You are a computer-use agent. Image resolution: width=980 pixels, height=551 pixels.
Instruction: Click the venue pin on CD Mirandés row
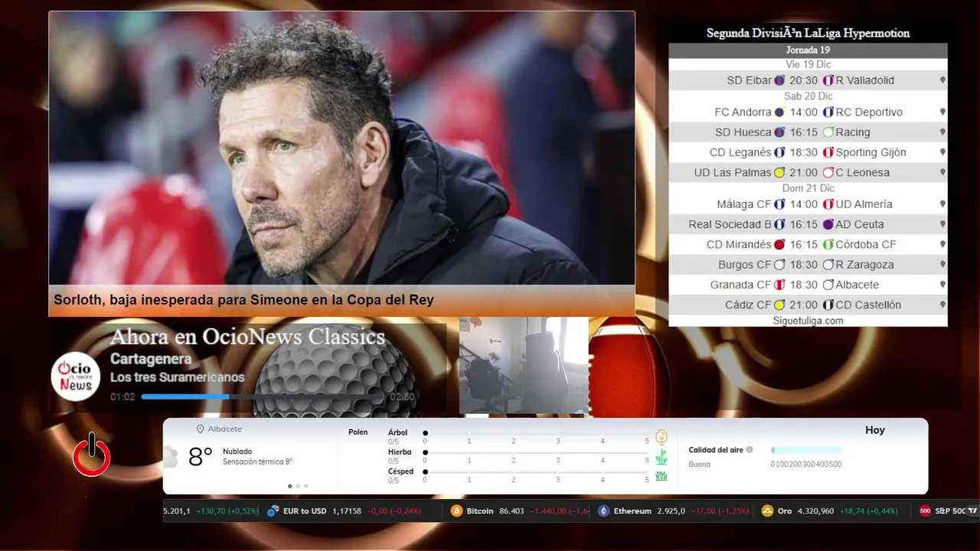pyautogui.click(x=942, y=245)
